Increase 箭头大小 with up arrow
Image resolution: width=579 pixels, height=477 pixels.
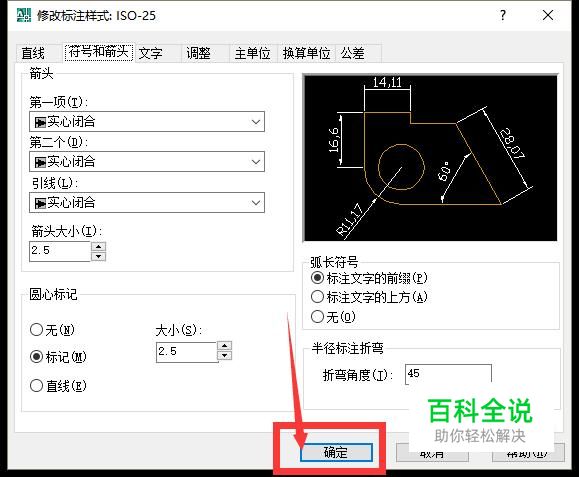(x=99, y=246)
